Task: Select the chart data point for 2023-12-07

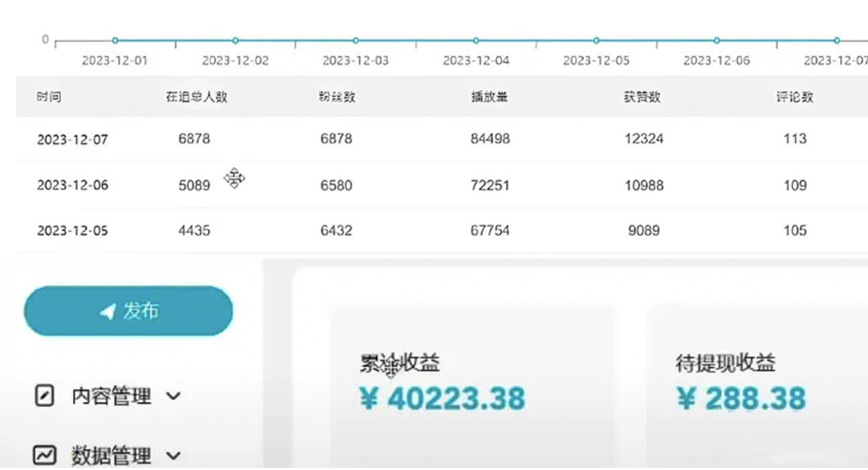Action: coord(836,40)
